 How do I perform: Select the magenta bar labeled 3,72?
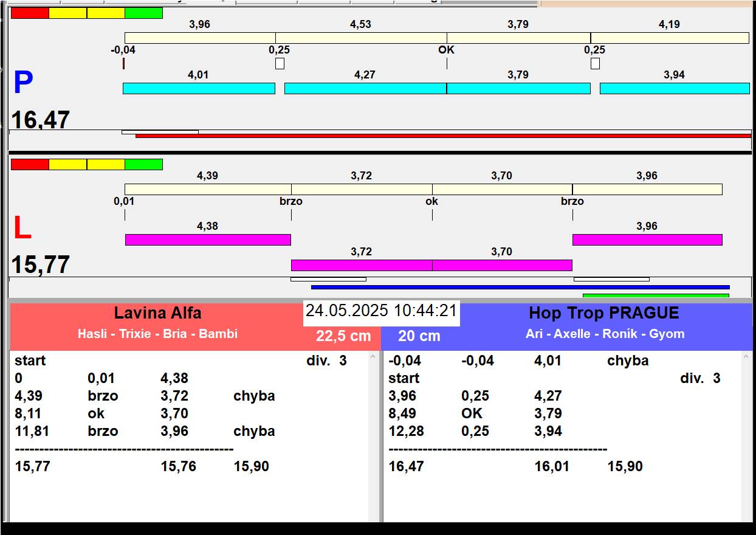pos(362,265)
